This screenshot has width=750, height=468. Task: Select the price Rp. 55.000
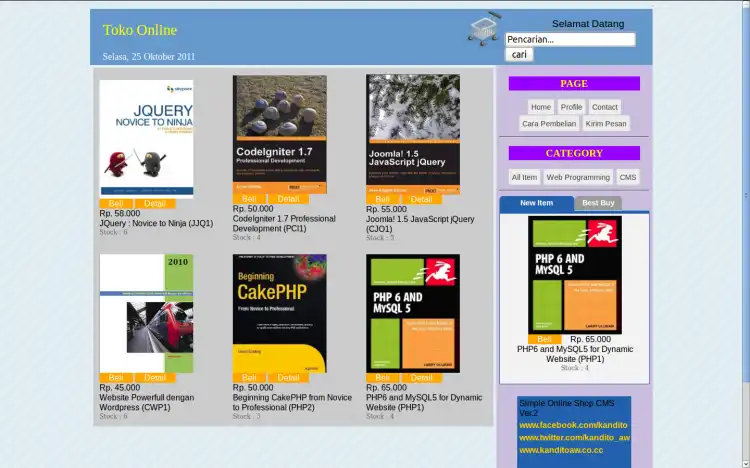click(x=386, y=209)
